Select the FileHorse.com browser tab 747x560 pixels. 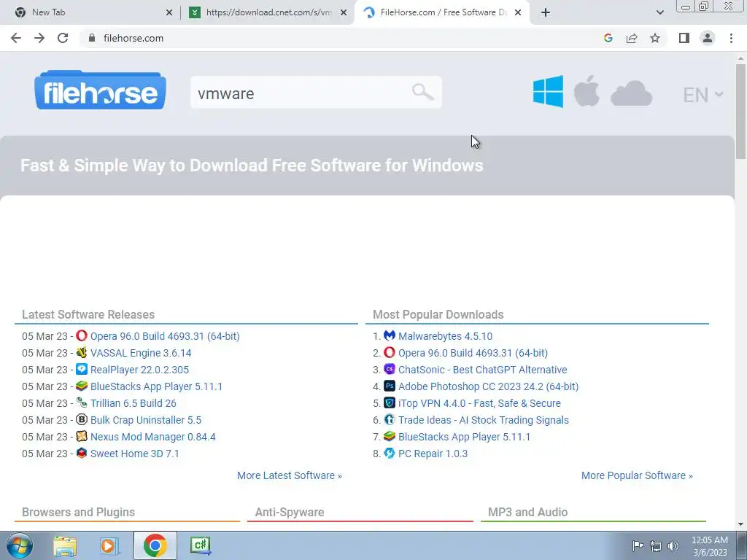[x=443, y=12]
